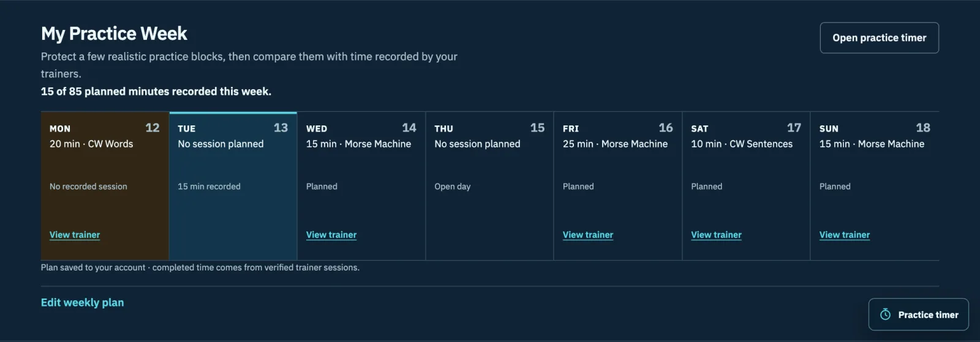Screen dimensions: 980x342
Task: Click 'Planned' status on Saturday
Action: (x=707, y=187)
